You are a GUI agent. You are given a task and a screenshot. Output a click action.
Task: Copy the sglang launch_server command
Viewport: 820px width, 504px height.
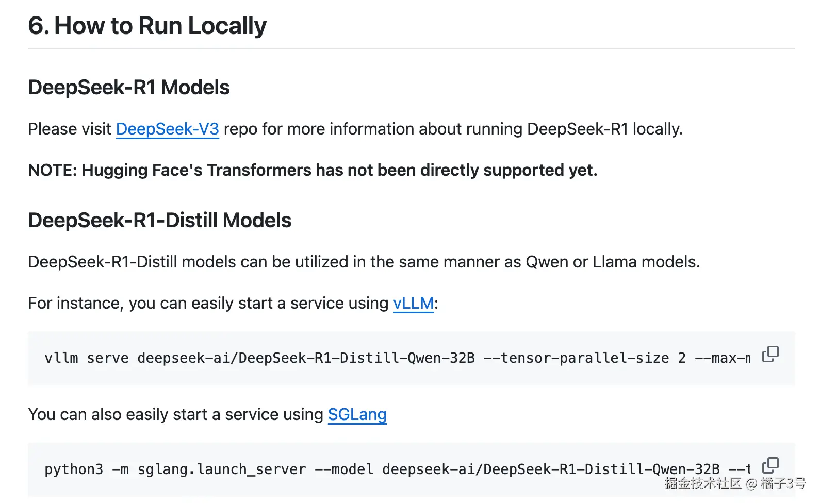(x=770, y=465)
